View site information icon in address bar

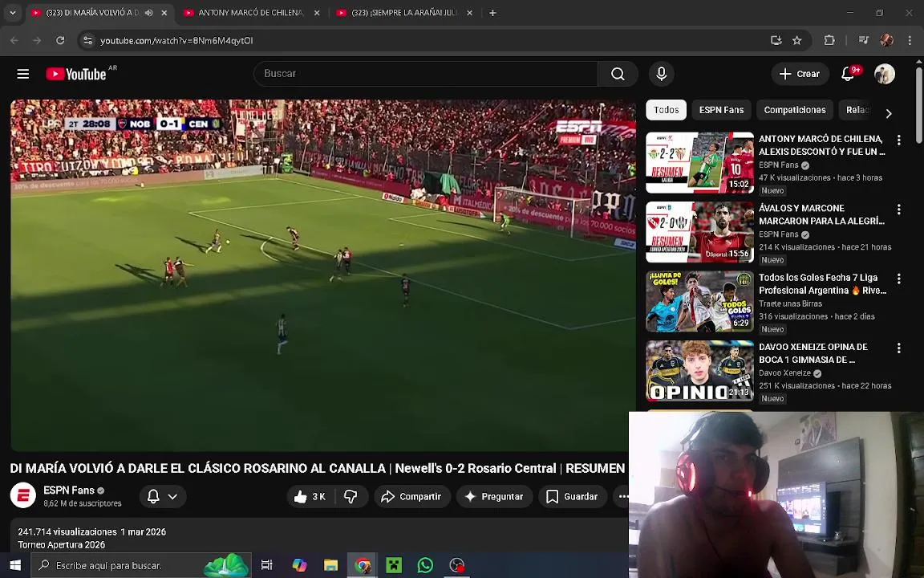87,40
